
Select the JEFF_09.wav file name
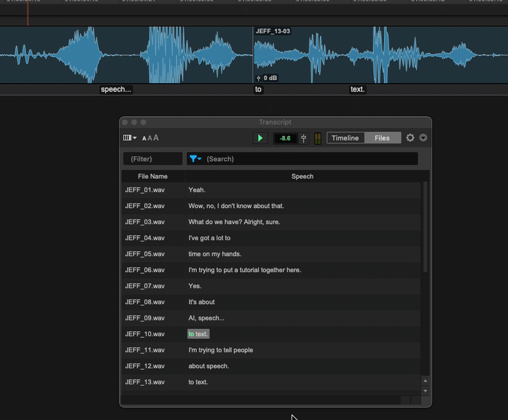(x=145, y=318)
